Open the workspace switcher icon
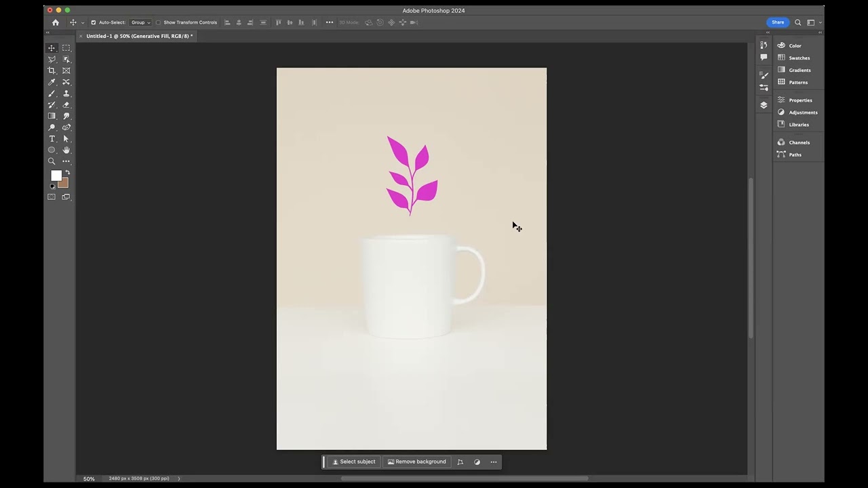Screen dimensions: 868x488 [811, 22]
